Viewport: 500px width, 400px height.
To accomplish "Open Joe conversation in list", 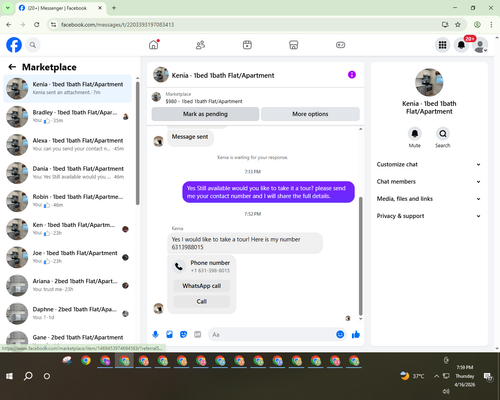I will [x=67, y=257].
